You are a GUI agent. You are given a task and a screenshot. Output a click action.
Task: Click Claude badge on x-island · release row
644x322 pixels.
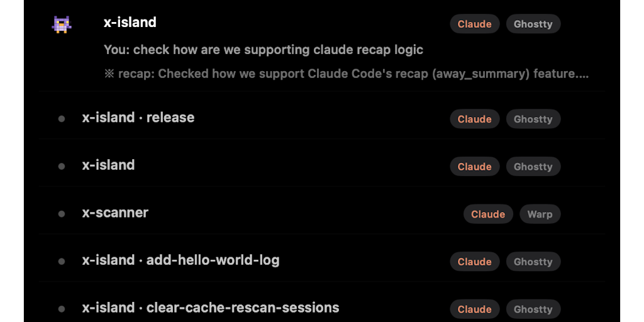point(474,119)
